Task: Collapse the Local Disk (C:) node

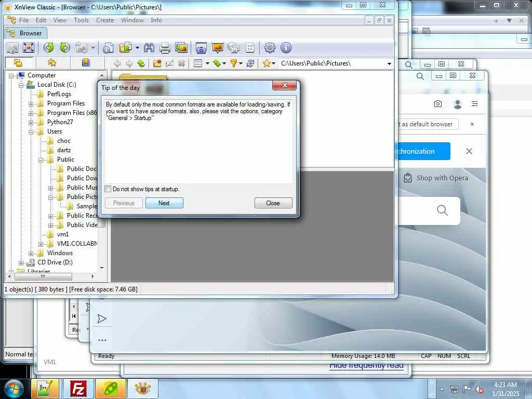Action: 21,85
